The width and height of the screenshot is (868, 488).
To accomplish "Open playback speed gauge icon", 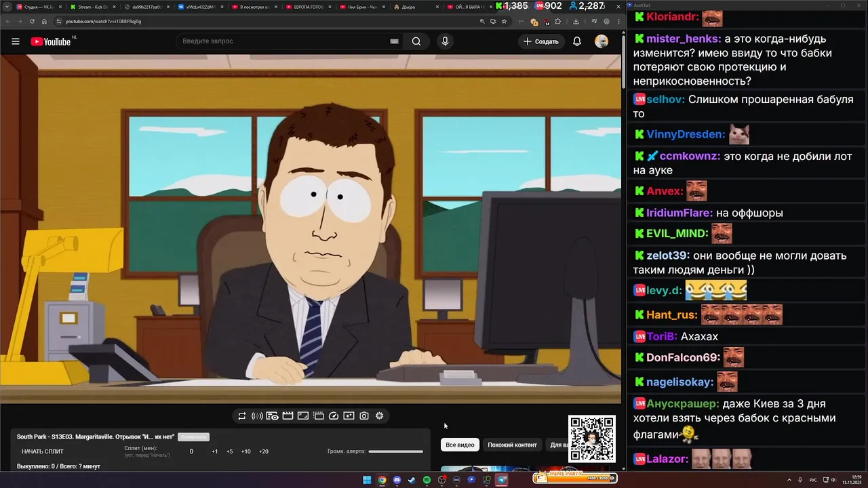I will (x=334, y=416).
